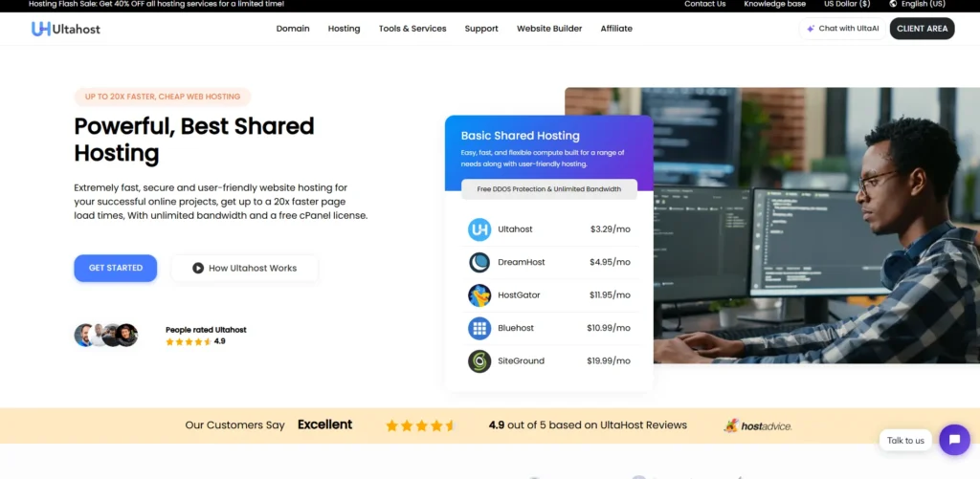
Task: Click the hero photo of the developer
Action: pyautogui.click(x=816, y=225)
